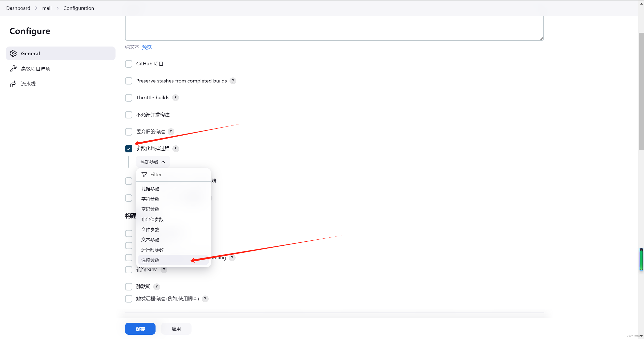Click the wrench icon for 高级项目选项

pyautogui.click(x=13, y=68)
